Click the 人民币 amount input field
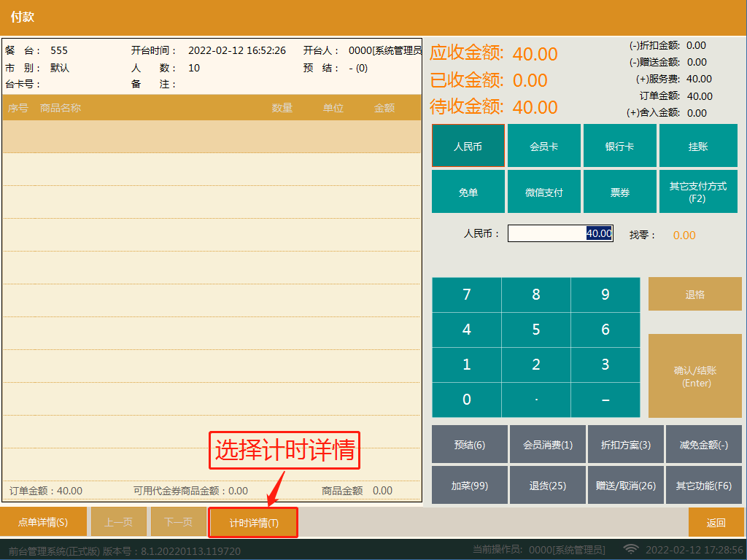The image size is (747, 560). click(x=560, y=233)
